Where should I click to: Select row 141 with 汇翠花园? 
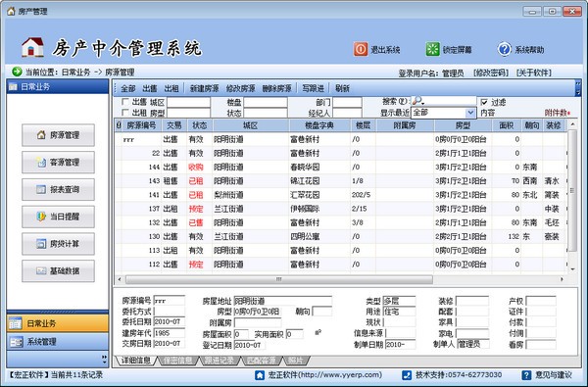pos(340,195)
